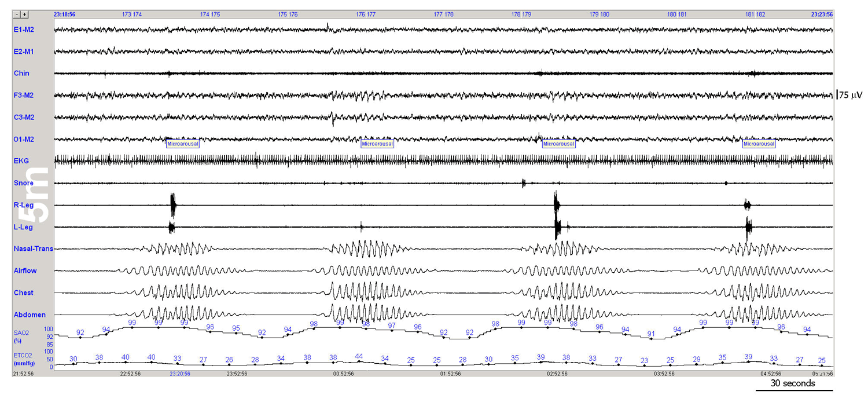Screen dimensions: 868x395
Task: Click the Chin EMG channel label
Action: pyautogui.click(x=21, y=73)
